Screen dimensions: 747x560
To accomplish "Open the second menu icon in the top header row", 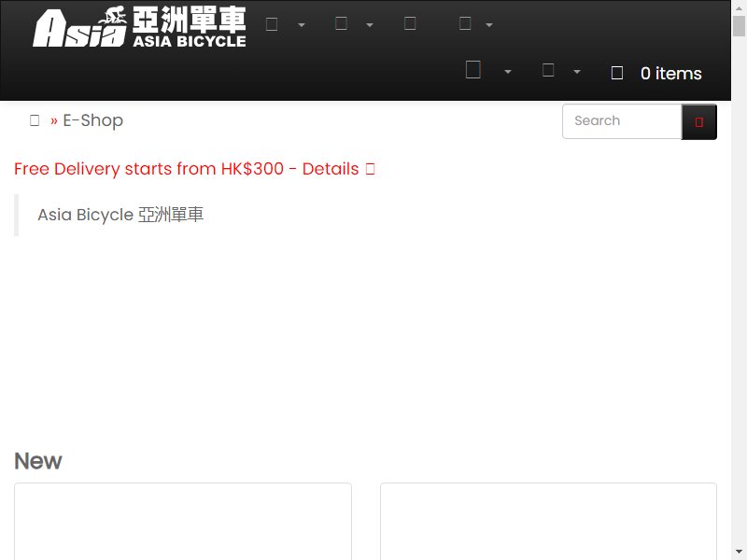I will 341,23.
